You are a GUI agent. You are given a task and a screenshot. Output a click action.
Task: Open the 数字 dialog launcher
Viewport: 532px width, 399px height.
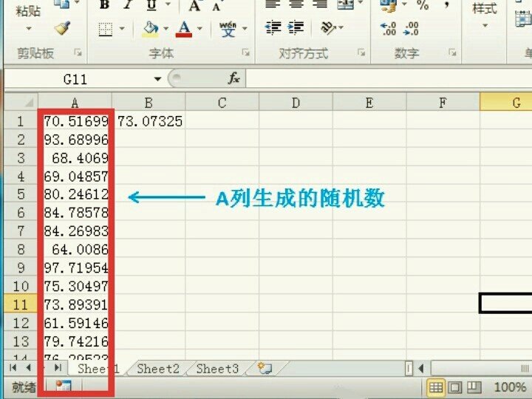tap(452, 52)
